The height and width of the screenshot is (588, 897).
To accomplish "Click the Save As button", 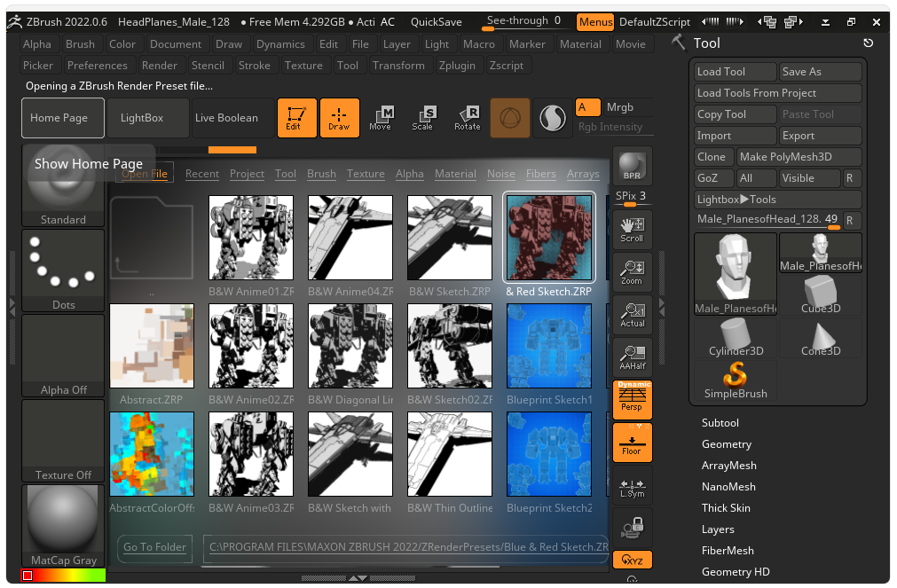I will pyautogui.click(x=821, y=72).
